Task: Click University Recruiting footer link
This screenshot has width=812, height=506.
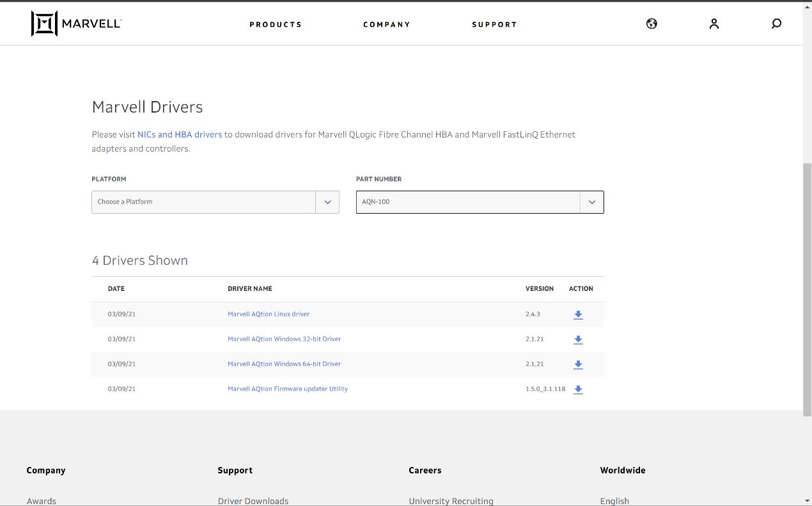Action: point(451,501)
